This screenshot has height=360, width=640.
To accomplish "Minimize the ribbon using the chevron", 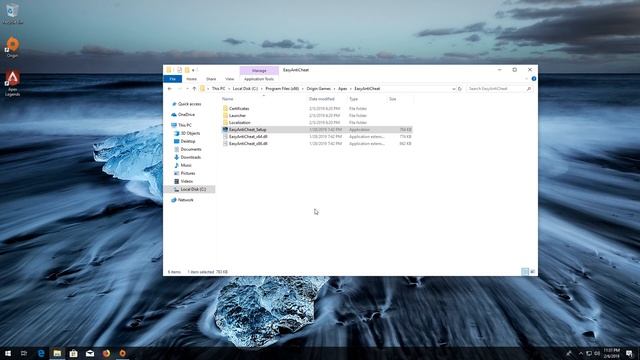I will coord(527,79).
